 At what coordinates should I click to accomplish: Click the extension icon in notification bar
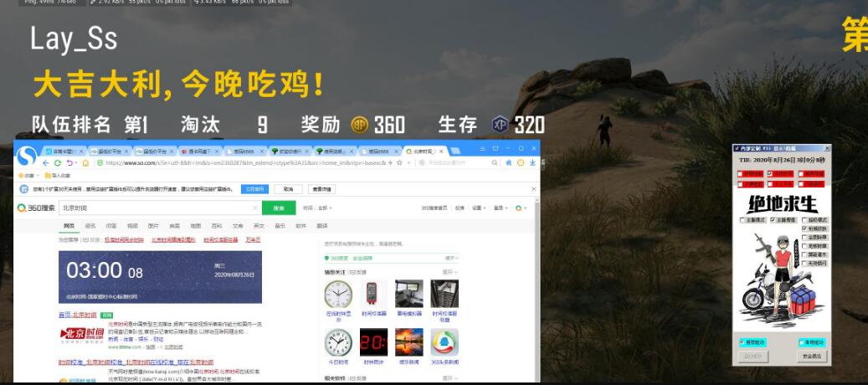coord(23,189)
